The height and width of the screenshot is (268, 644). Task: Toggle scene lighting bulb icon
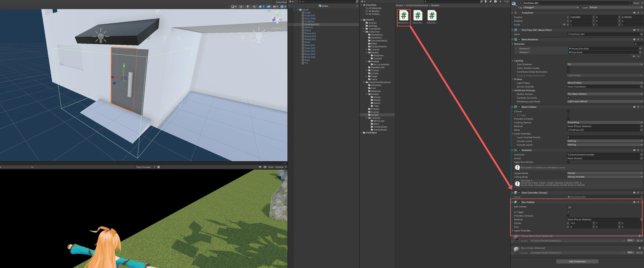click(248, 7)
